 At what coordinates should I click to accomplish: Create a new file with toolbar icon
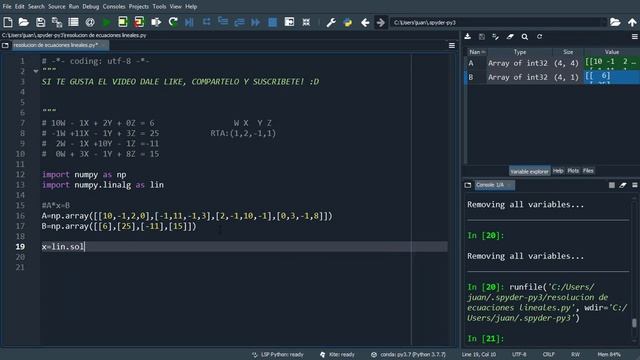coord(8,22)
